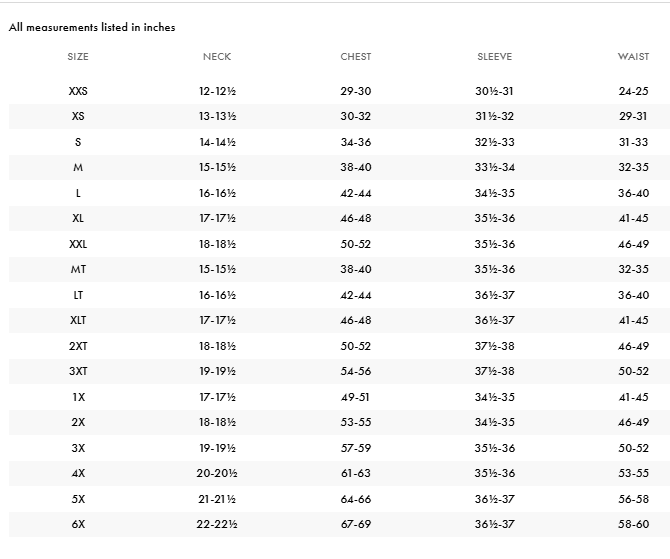
Task: Click the NECK column header
Action: (x=217, y=56)
